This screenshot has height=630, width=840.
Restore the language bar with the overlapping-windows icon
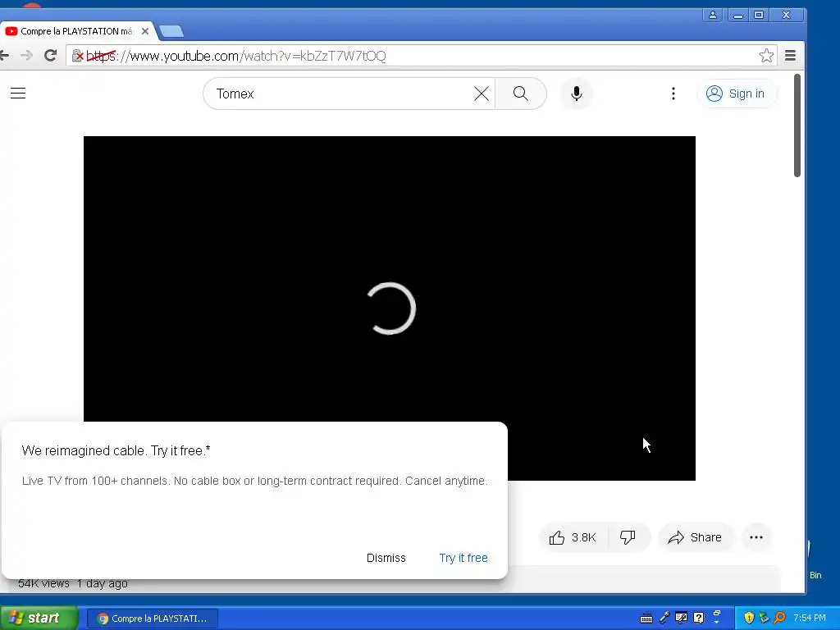(717, 613)
